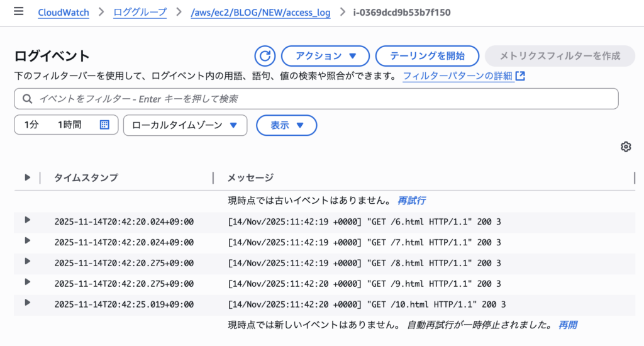Expand the GET /6.html log event row

coord(27,220)
